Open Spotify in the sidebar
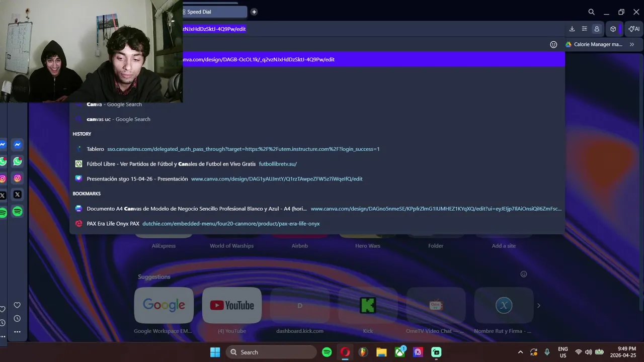The width and height of the screenshot is (644, 362). 18,212
